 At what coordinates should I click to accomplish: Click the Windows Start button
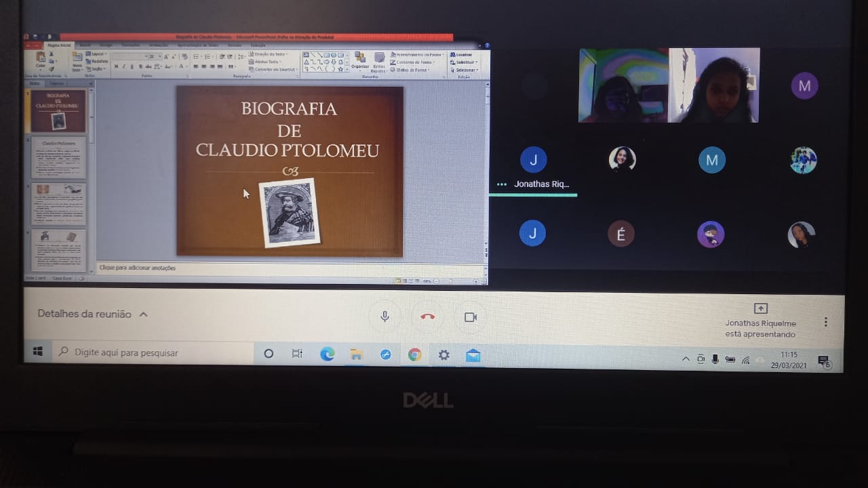tap(38, 352)
